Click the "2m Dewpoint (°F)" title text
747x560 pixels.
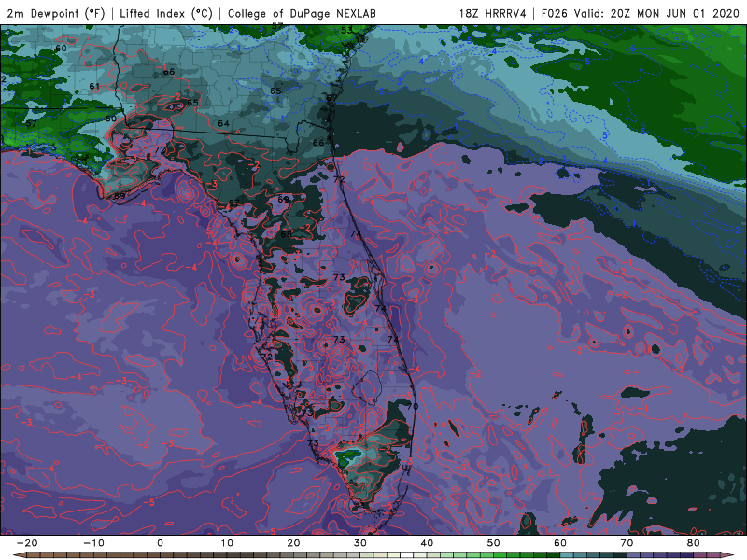tap(56, 13)
